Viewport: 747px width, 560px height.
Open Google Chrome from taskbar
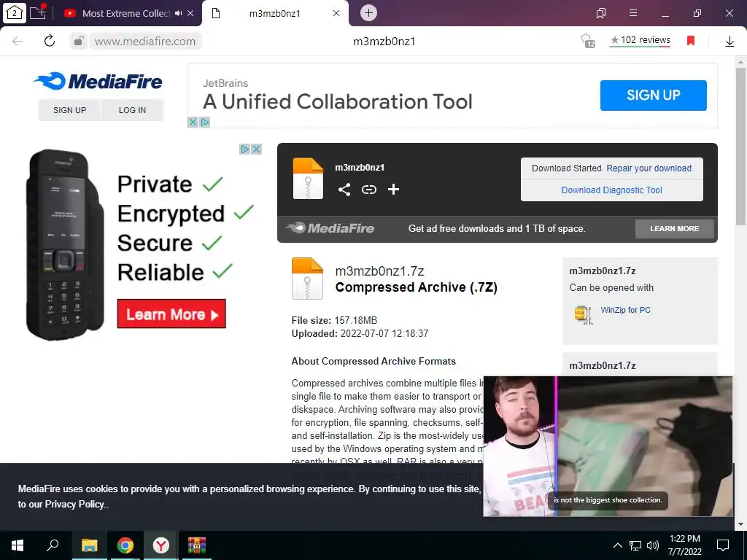click(x=125, y=545)
